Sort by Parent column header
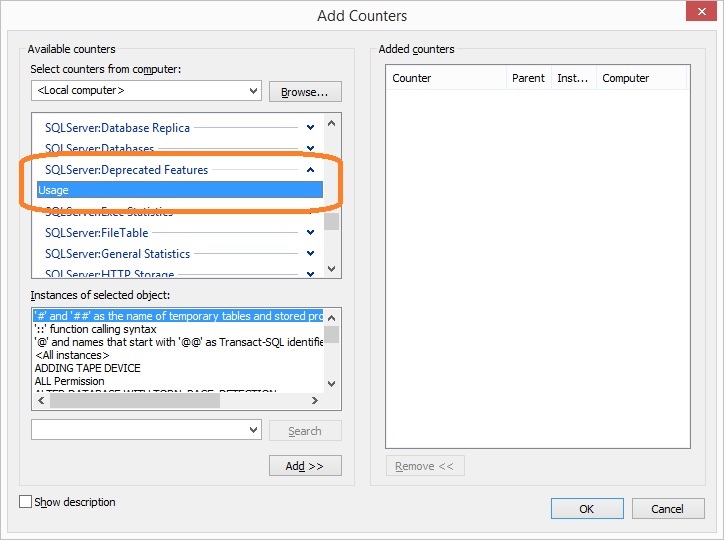This screenshot has height=540, width=724. [529, 78]
